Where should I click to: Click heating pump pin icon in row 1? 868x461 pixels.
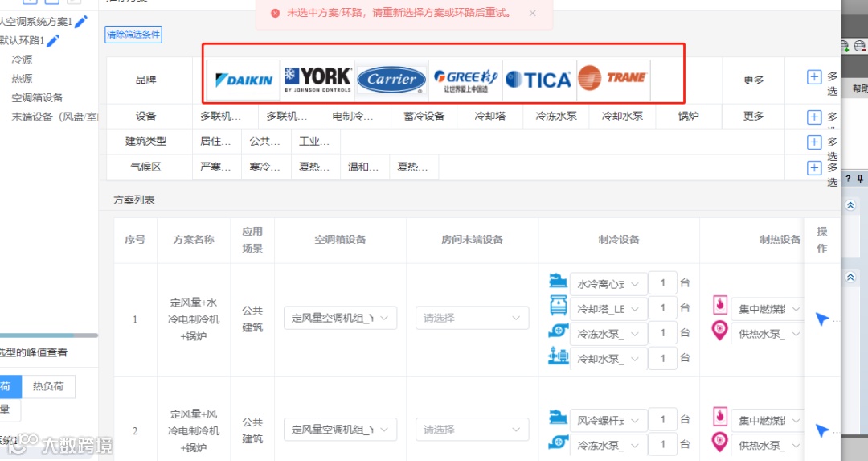pyautogui.click(x=719, y=331)
